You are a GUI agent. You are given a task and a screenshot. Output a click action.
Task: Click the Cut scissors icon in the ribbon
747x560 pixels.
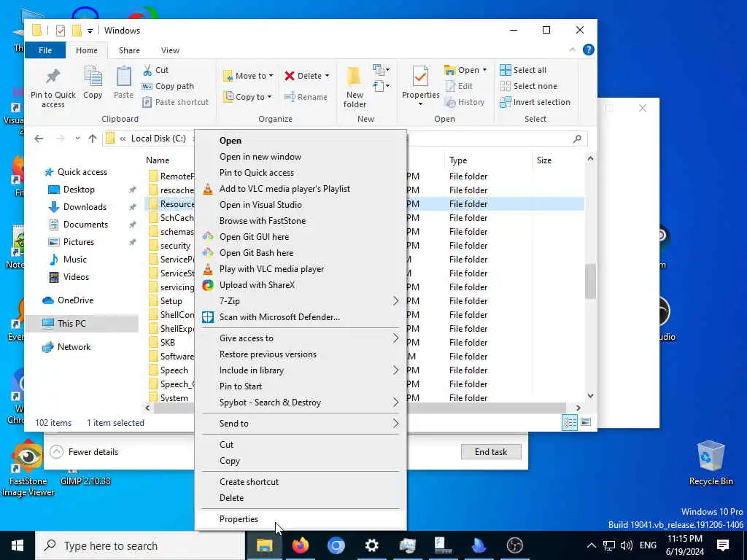147,70
